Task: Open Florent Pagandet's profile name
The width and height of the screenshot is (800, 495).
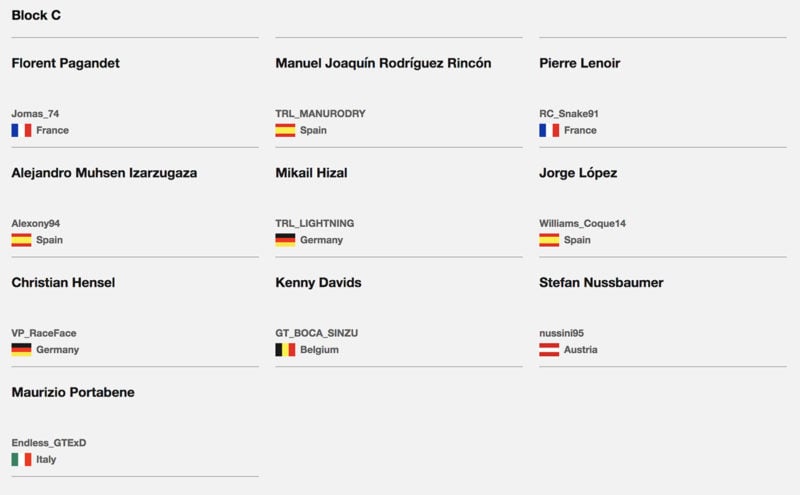Action: point(65,63)
